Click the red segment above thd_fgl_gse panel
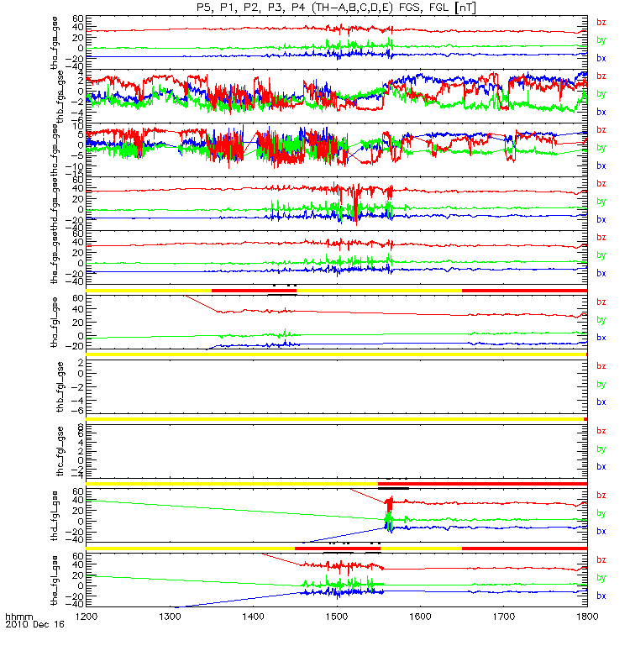Viewport: 630px width, 672px height. click(482, 484)
